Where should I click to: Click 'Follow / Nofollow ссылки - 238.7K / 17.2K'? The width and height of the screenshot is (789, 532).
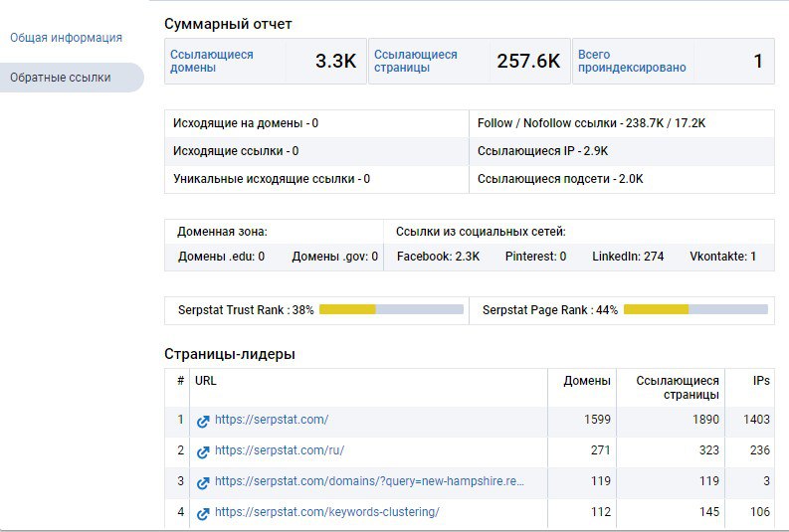tap(591, 123)
